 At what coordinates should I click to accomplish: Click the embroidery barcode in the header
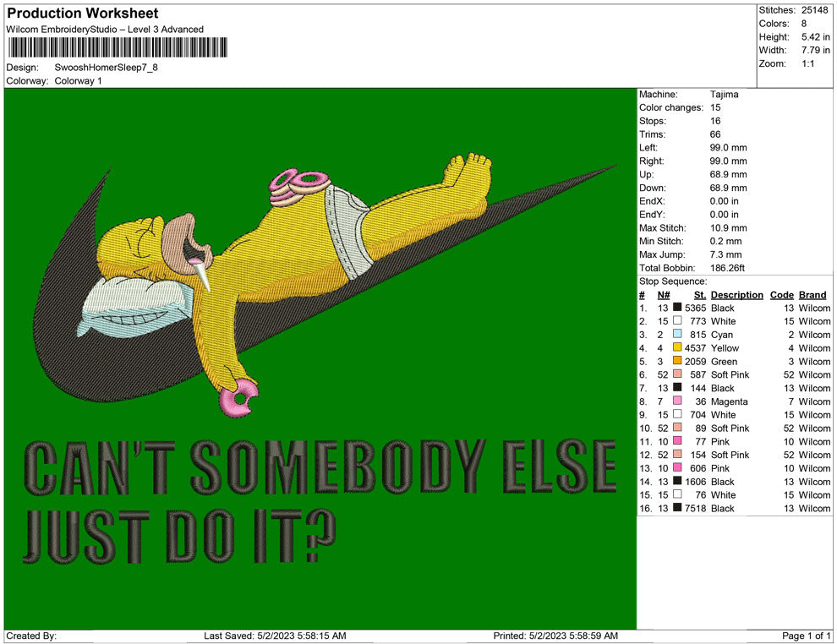118,47
